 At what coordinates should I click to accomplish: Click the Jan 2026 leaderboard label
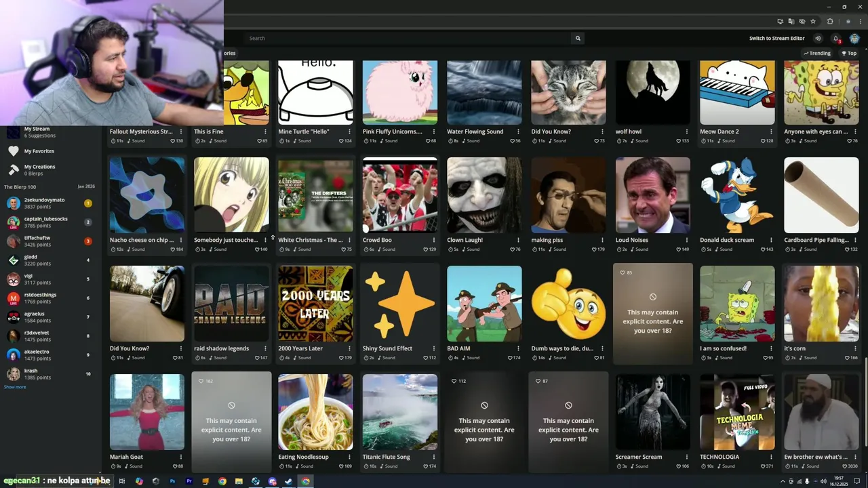(86, 186)
